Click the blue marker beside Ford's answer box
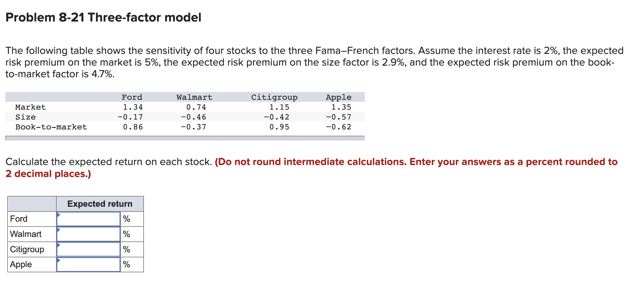The width and height of the screenshot is (644, 293). pos(58,215)
